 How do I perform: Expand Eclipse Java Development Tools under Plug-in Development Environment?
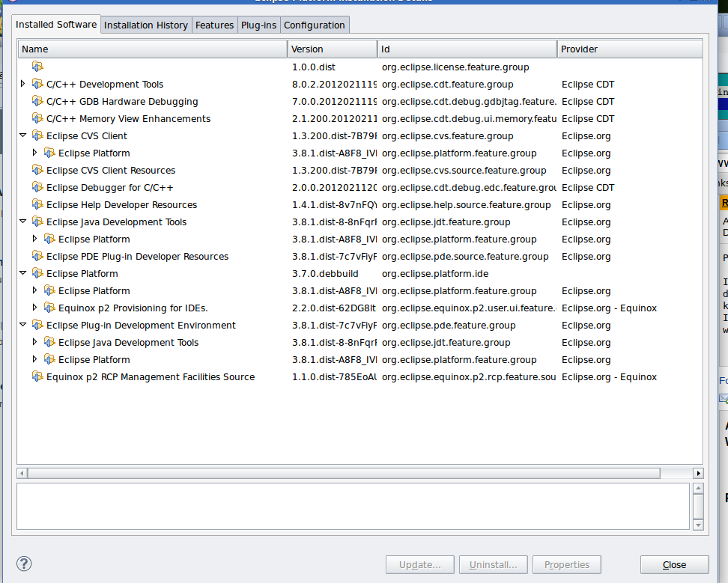pyautogui.click(x=34, y=342)
